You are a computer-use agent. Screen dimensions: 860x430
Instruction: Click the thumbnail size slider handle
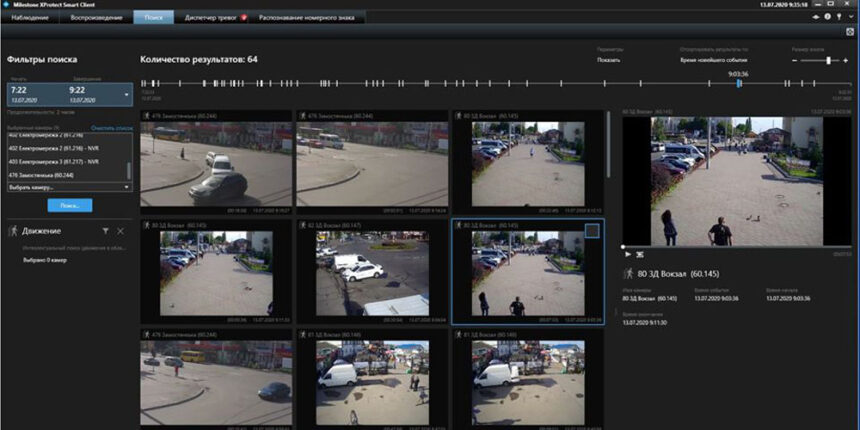pos(828,60)
